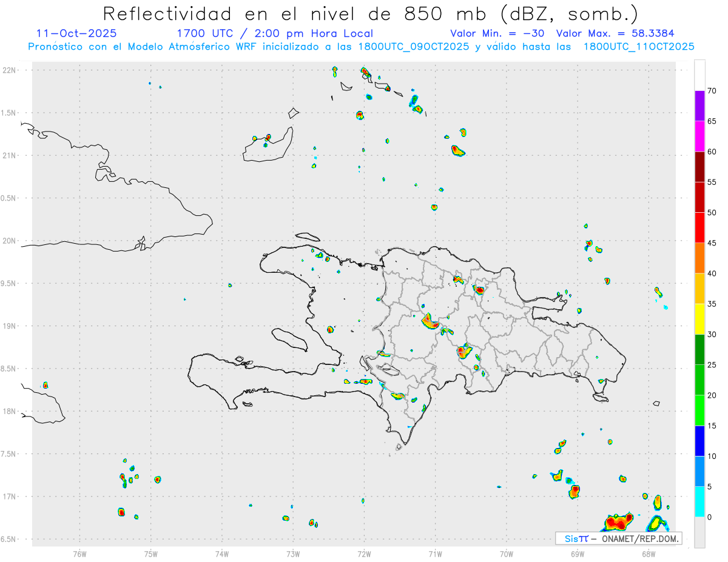
Task: Click the time text '1700 UTC / 2:00 pm Hora Local'
Action: [275, 33]
